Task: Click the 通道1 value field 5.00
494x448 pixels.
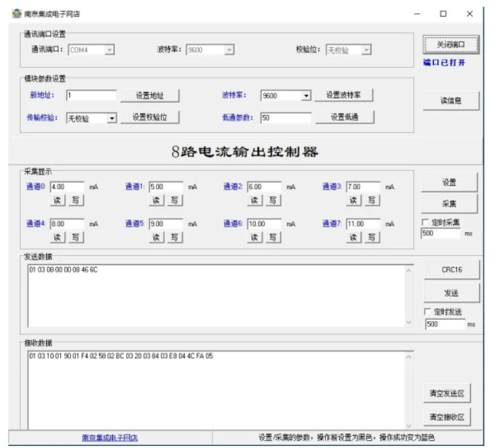Action: pos(166,186)
